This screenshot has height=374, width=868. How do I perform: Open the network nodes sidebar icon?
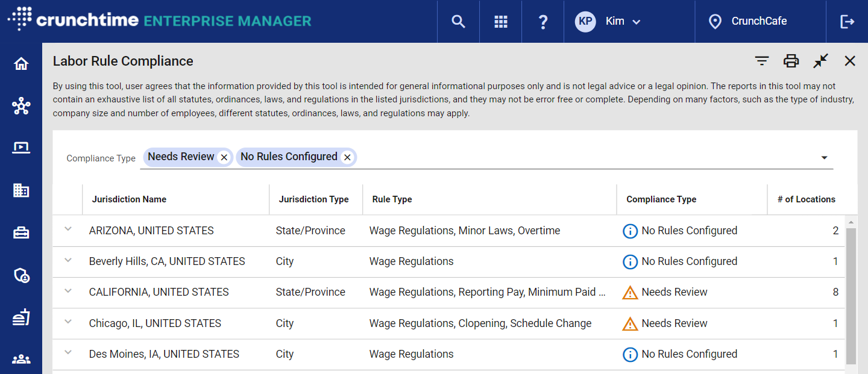[21, 107]
